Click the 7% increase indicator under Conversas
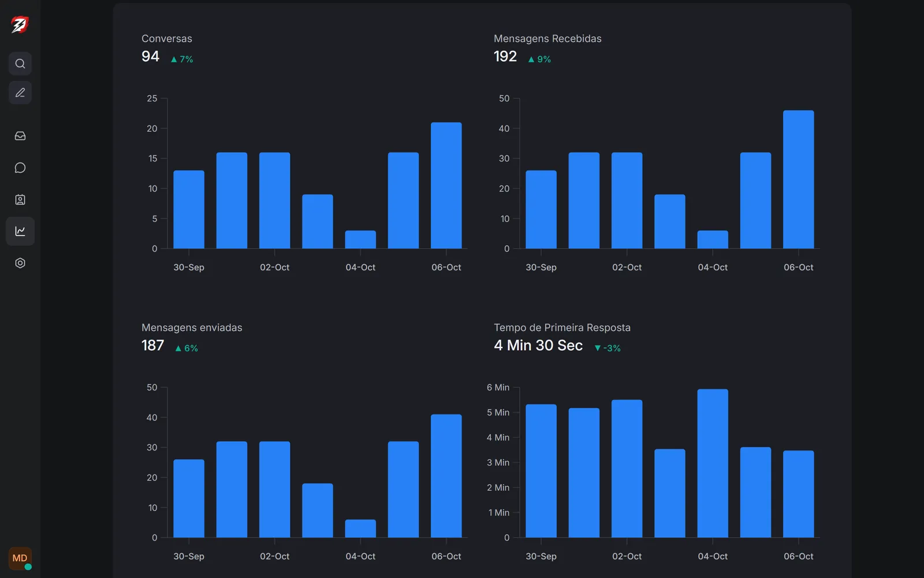924x578 pixels. (182, 59)
